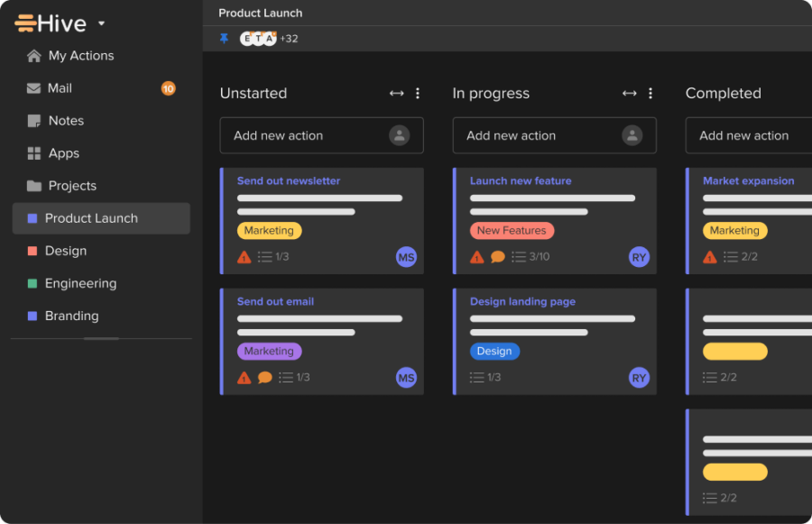
Task: Click RY's avatar on Launch new feature
Action: 639,256
